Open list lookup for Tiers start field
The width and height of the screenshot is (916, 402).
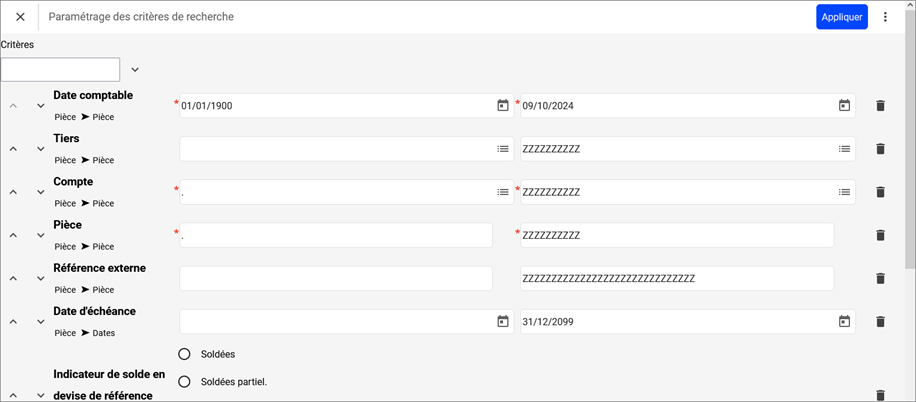[x=503, y=149]
